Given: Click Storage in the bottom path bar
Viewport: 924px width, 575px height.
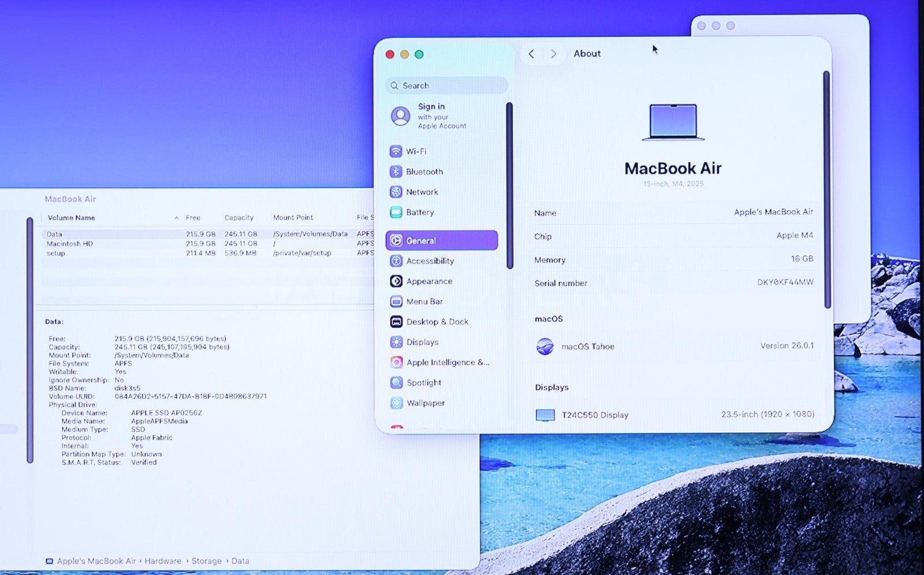Looking at the screenshot, I should (206, 561).
